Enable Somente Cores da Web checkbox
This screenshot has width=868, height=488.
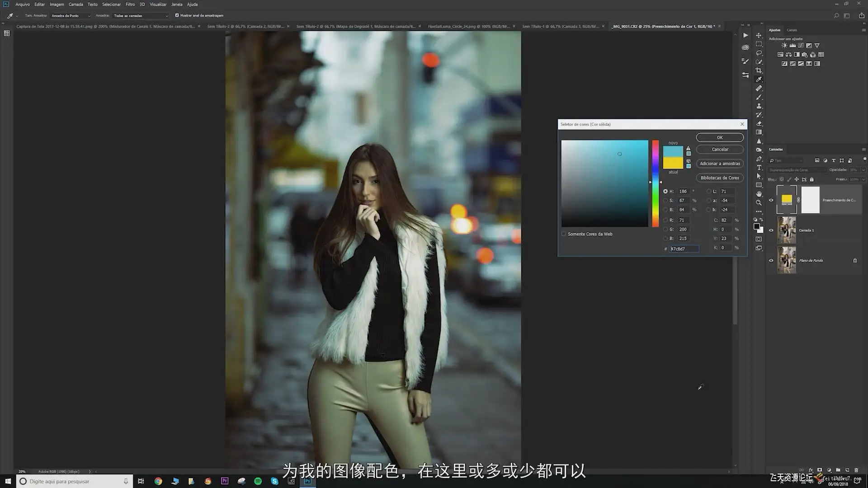click(564, 234)
